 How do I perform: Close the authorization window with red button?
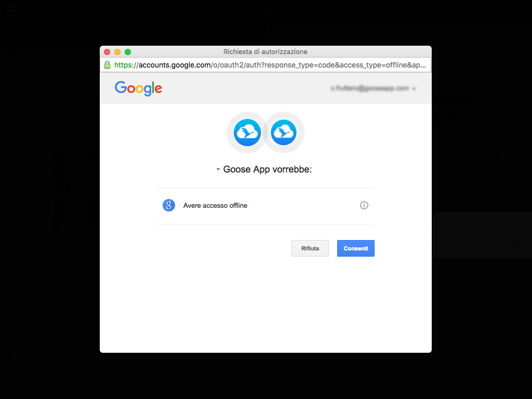(x=107, y=52)
